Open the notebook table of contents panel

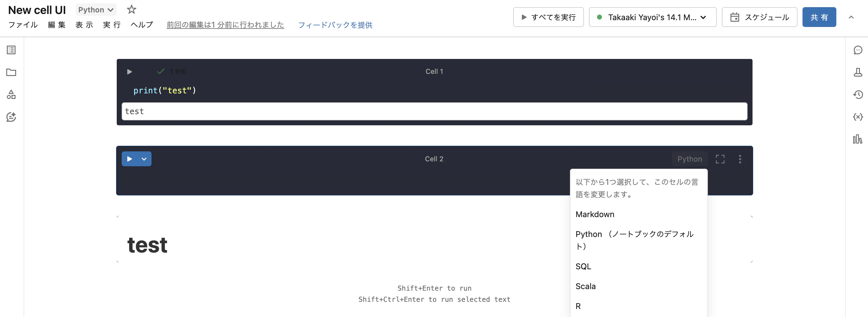coord(11,50)
